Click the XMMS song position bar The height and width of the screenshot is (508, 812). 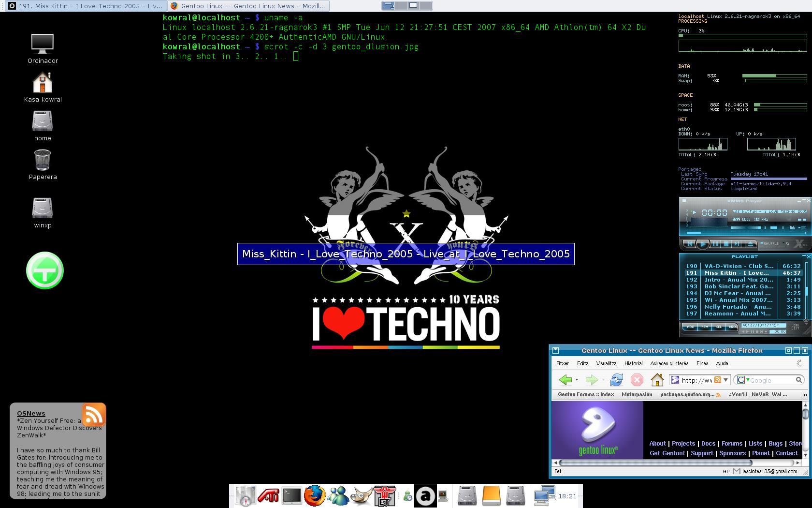tap(746, 233)
